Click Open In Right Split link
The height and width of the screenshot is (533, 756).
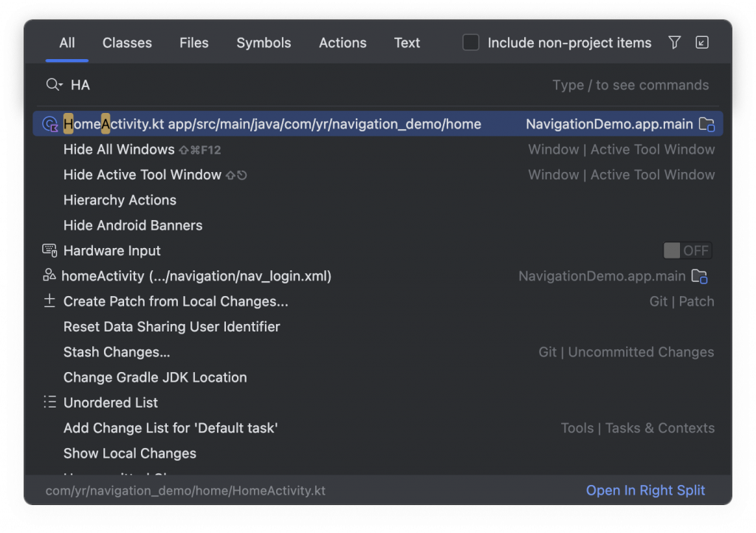click(x=645, y=490)
